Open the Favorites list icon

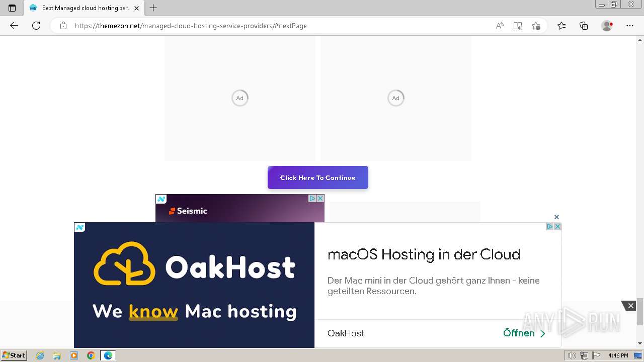561,26
